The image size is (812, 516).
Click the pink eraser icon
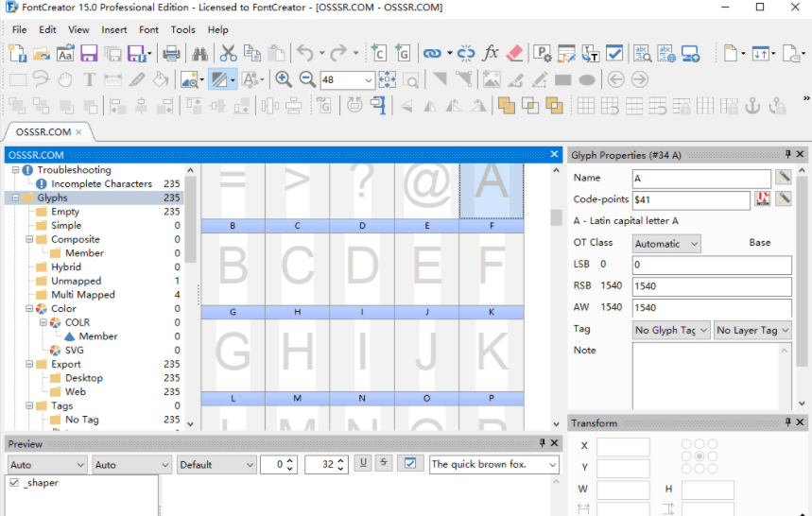coord(514,54)
